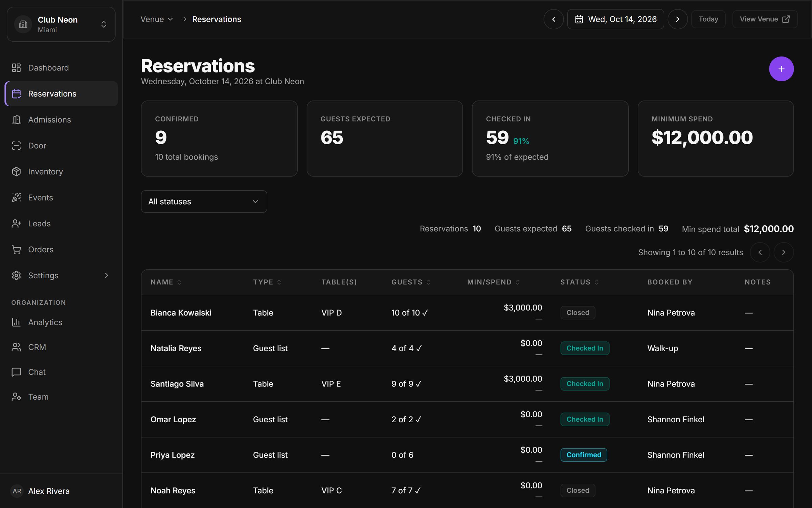
Task: Click Alex Rivera user profile name
Action: [49, 491]
